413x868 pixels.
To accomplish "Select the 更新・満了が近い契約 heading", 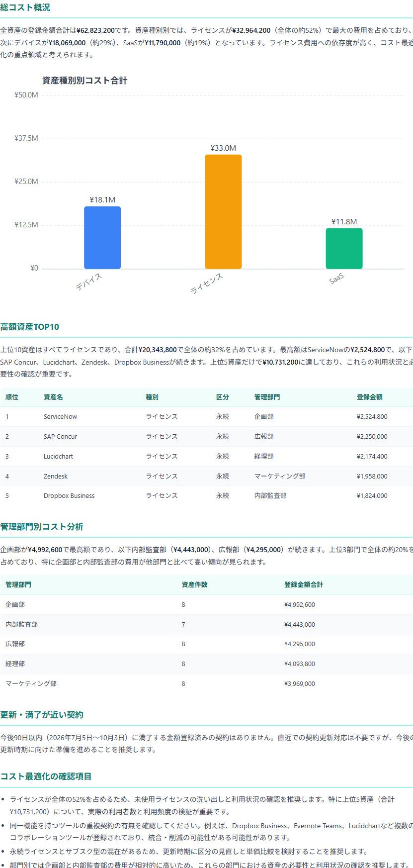I will [42, 715].
